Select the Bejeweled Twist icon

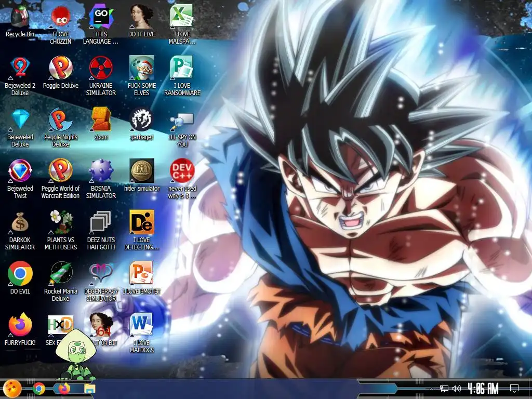point(20,170)
